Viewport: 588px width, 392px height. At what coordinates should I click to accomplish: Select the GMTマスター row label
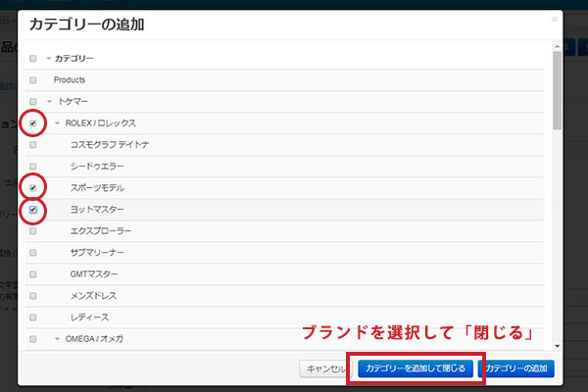pos(94,274)
